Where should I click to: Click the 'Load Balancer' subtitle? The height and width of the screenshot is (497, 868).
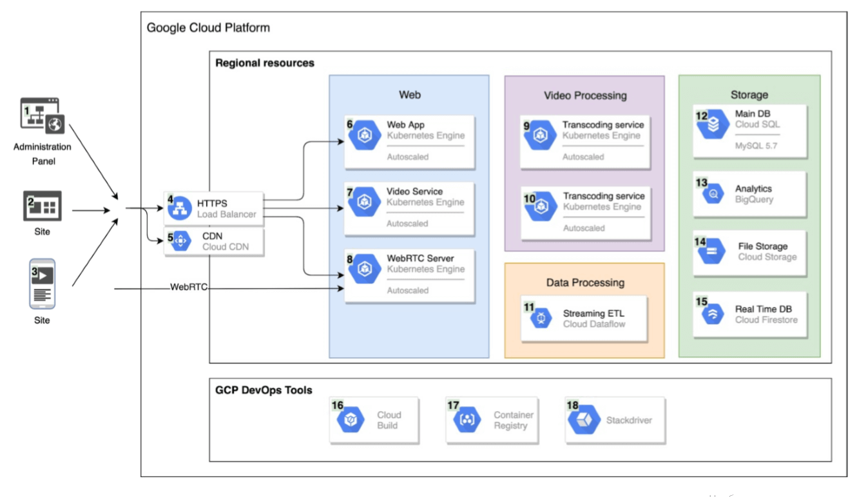[x=226, y=214]
